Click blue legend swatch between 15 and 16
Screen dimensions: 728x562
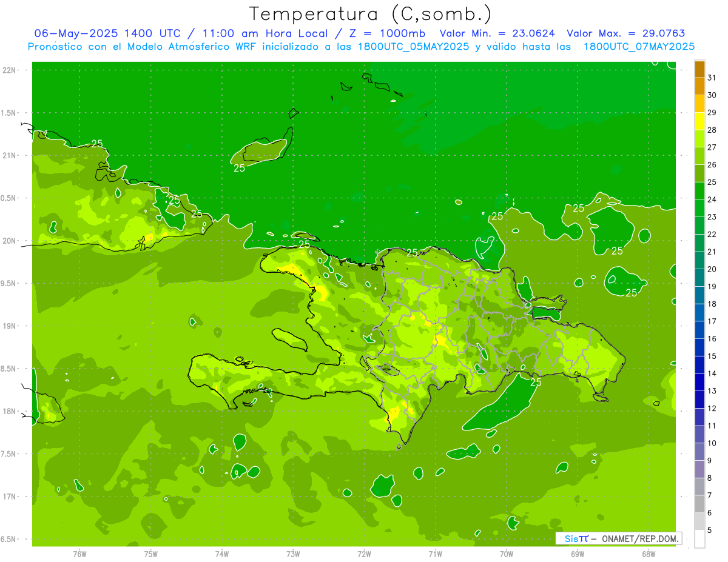(x=699, y=347)
